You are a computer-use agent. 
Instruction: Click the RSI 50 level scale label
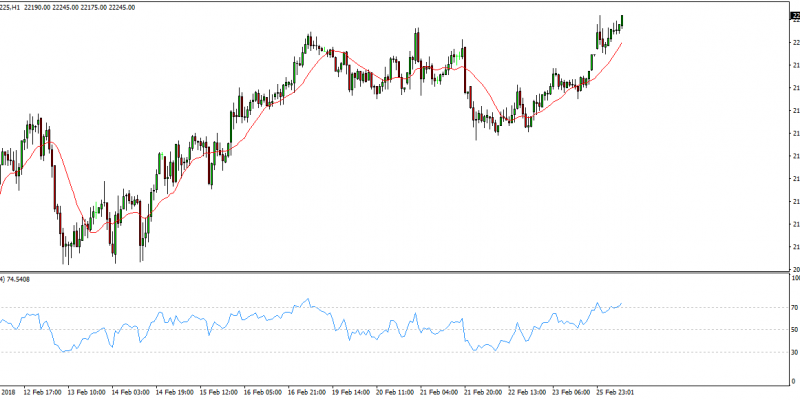pos(793,329)
